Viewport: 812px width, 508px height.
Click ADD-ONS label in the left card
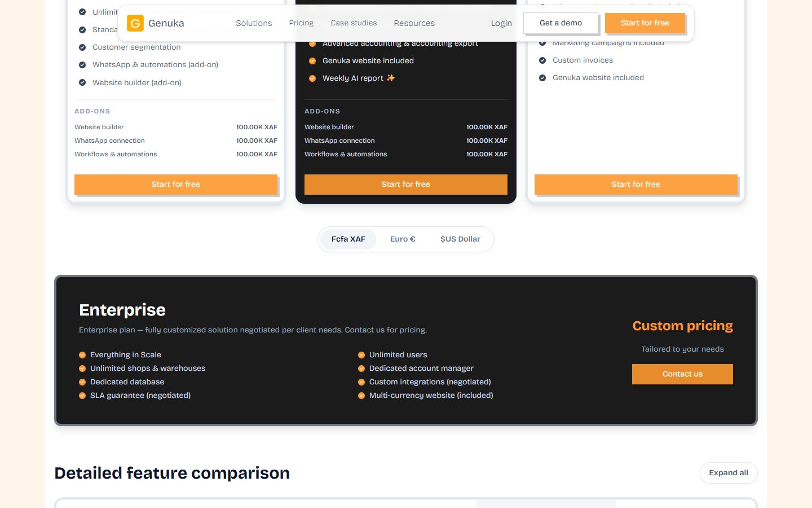(x=92, y=111)
